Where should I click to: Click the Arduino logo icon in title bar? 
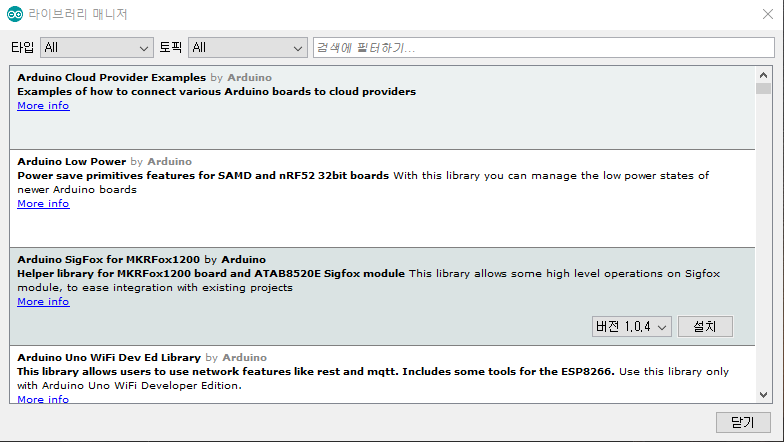(x=15, y=14)
